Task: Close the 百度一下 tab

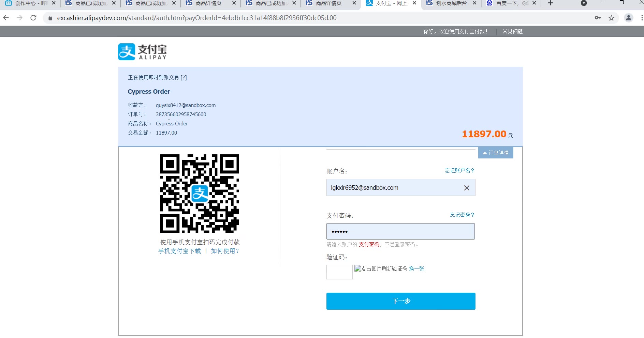Action: click(534, 3)
